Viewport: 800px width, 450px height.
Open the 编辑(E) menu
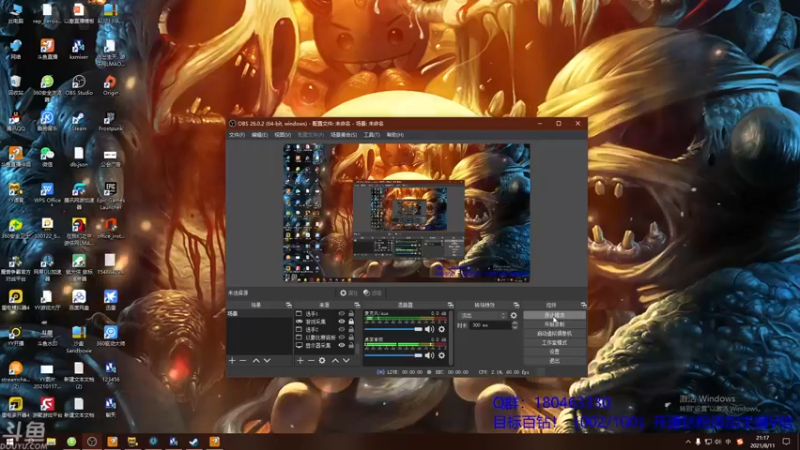click(x=259, y=135)
